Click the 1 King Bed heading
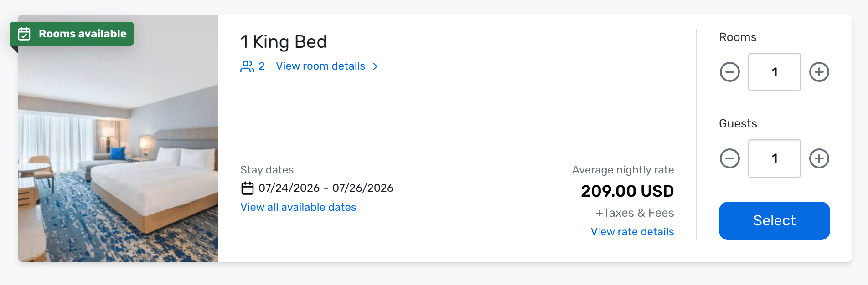868x285 pixels. pyautogui.click(x=283, y=42)
